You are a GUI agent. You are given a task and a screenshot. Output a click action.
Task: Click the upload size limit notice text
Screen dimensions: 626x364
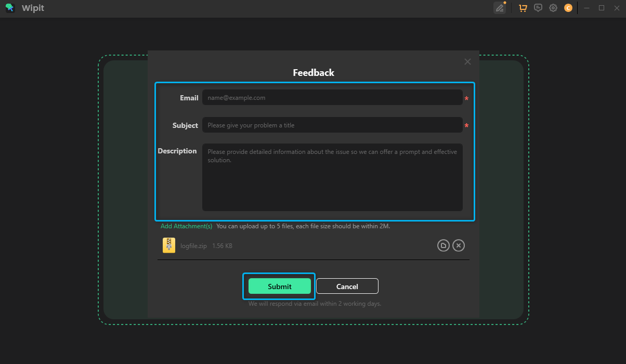[x=303, y=226]
